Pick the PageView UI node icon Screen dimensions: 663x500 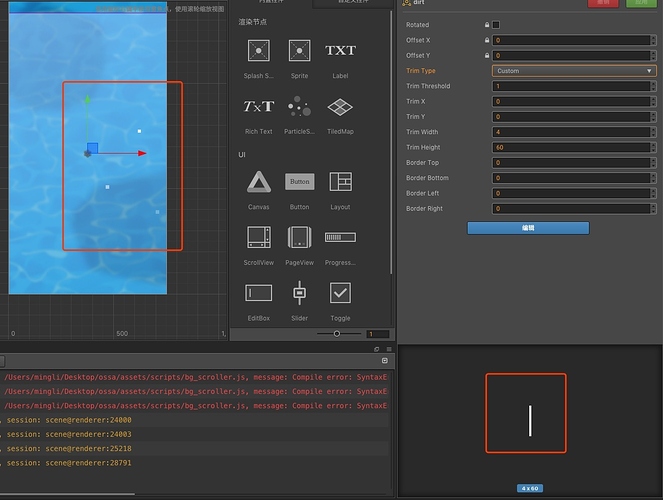pos(299,237)
